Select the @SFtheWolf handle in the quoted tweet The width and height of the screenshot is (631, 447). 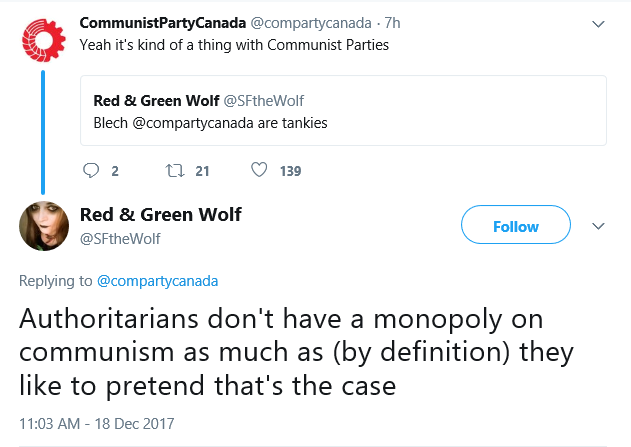(x=264, y=101)
